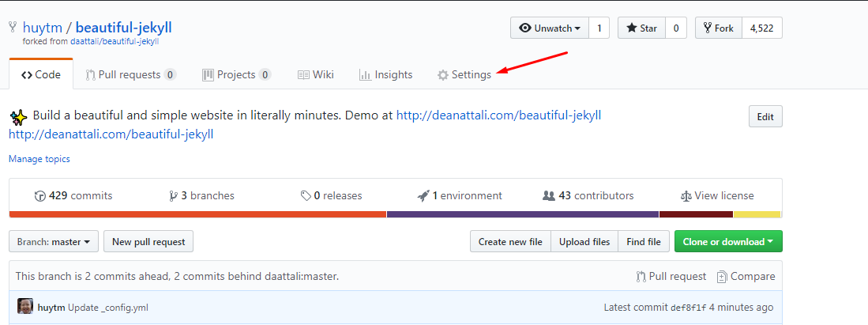Click the yellow language bar segment
The image size is (868, 325).
(x=757, y=214)
